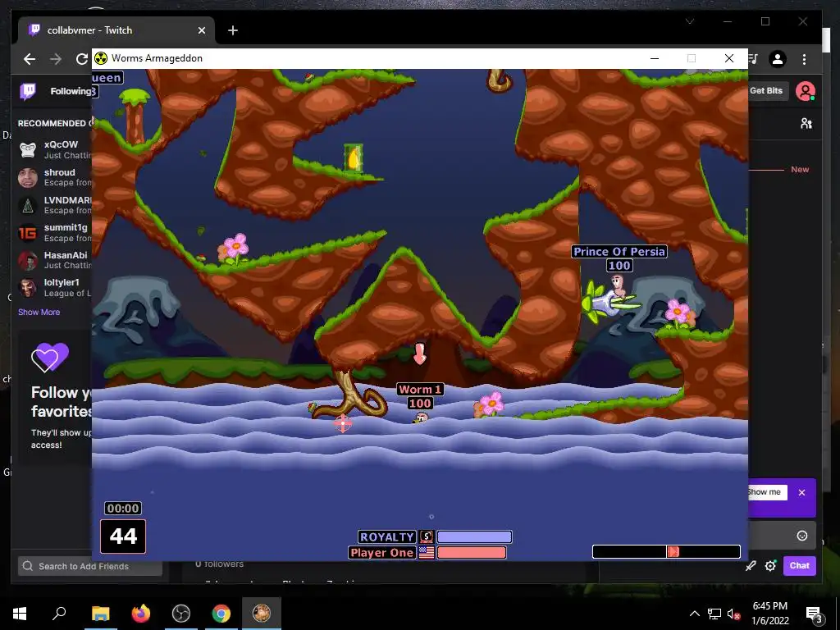Open OBS Studio from taskbar

181,614
